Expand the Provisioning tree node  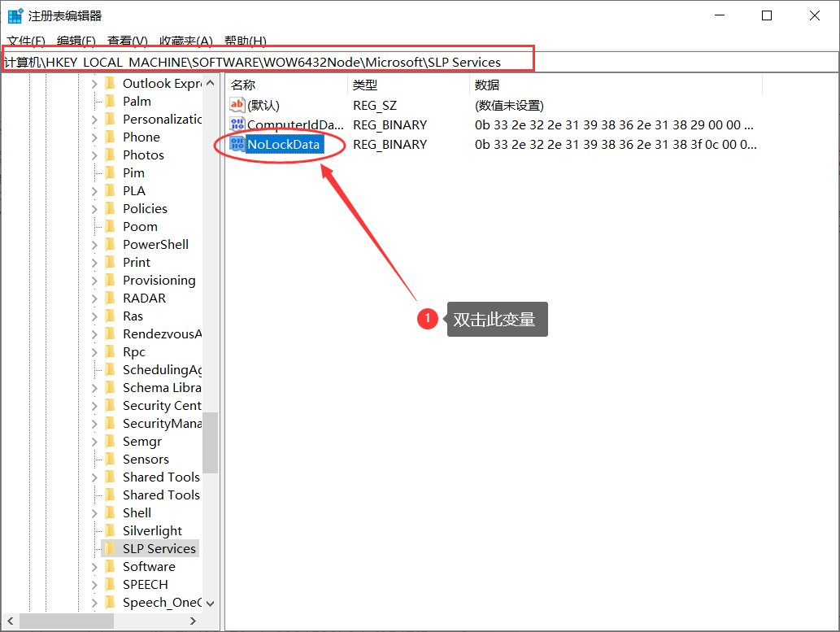(x=94, y=281)
